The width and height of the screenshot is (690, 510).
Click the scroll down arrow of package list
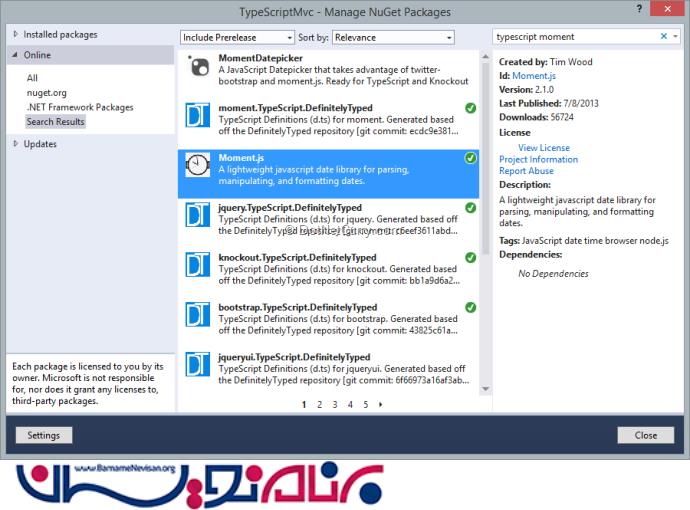(x=485, y=389)
